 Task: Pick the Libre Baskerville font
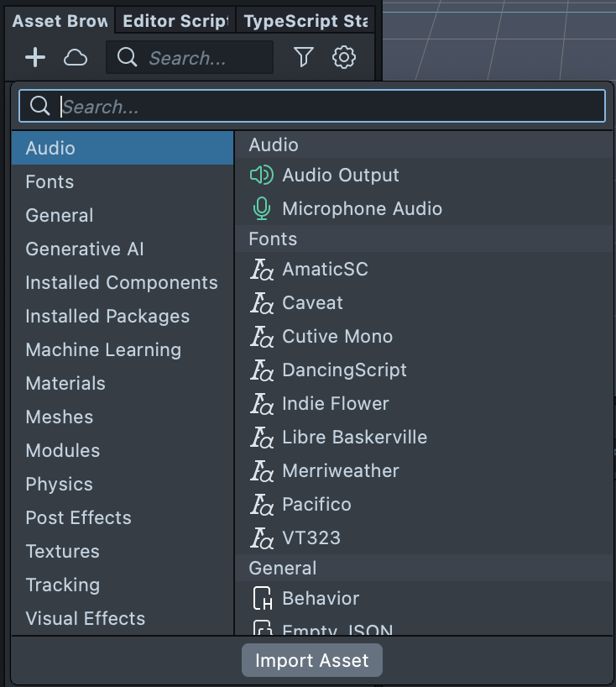coord(354,437)
